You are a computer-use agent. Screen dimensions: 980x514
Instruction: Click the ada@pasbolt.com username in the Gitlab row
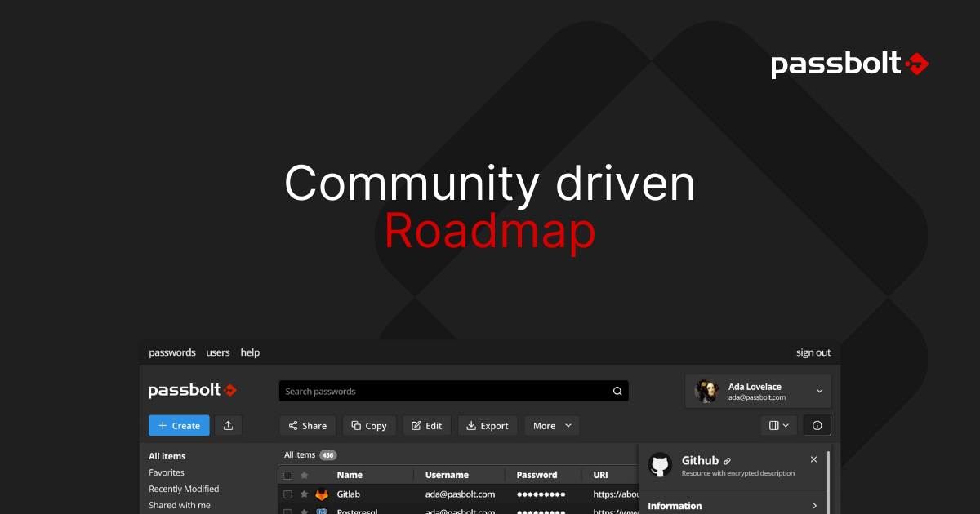(460, 494)
